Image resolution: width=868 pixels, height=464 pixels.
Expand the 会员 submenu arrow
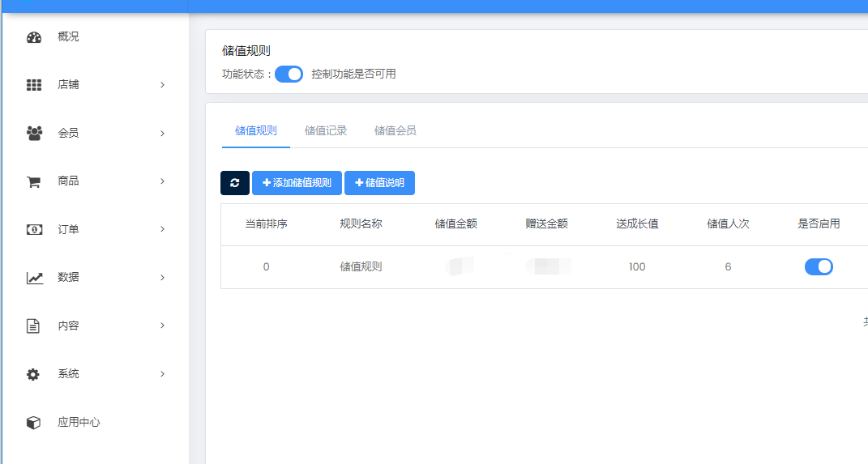pyautogui.click(x=162, y=133)
